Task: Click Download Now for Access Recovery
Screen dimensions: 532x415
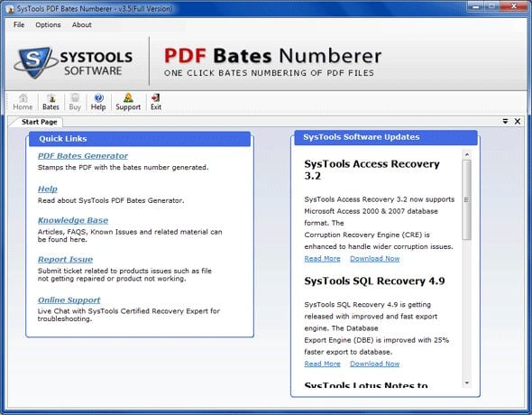Action: click(374, 259)
